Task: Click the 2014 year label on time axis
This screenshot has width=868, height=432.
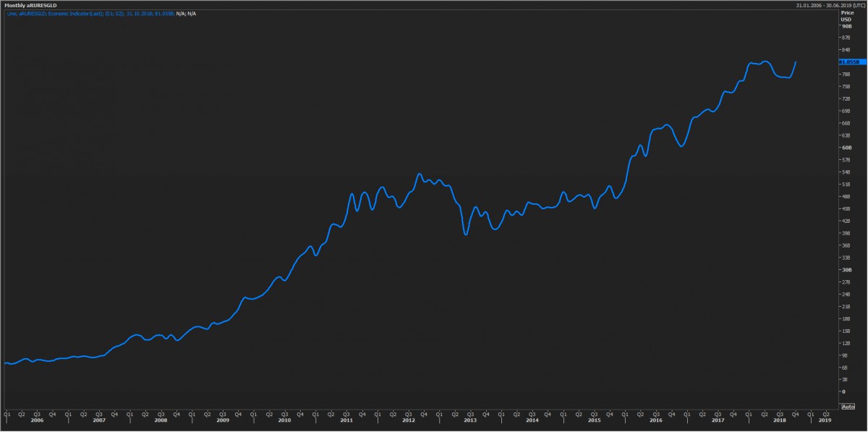Action: click(532, 420)
